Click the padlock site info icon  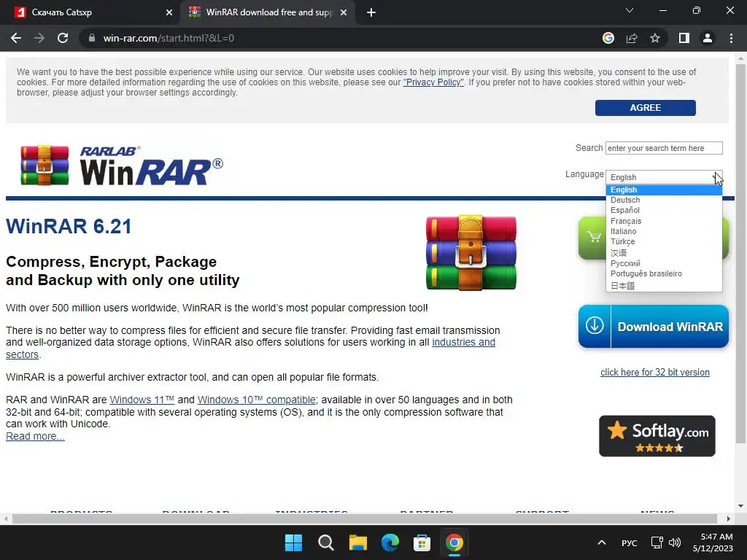[91, 38]
